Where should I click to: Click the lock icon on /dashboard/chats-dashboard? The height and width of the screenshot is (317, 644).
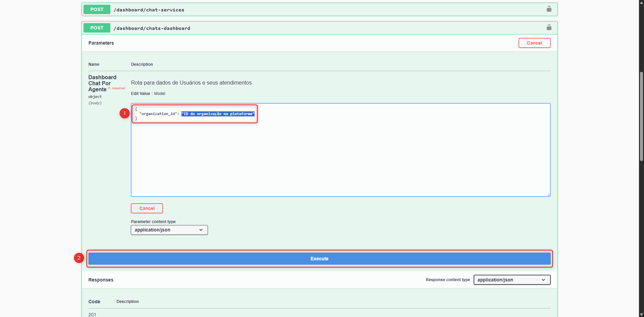pyautogui.click(x=549, y=28)
